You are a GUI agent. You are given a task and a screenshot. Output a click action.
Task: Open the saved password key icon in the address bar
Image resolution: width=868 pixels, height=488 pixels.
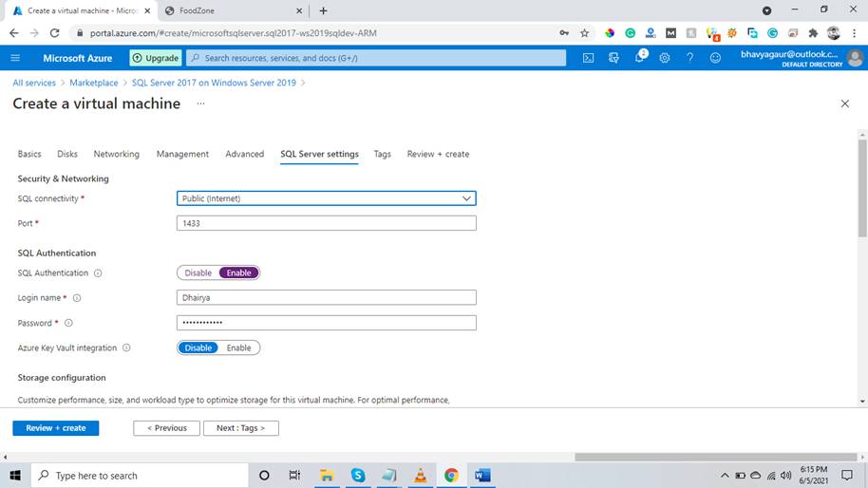(x=564, y=33)
